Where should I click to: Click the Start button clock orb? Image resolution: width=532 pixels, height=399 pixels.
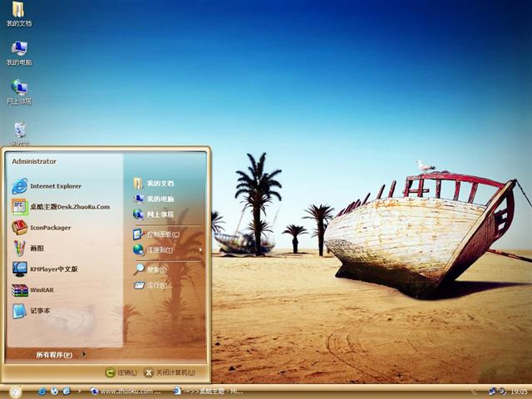click(x=15, y=392)
